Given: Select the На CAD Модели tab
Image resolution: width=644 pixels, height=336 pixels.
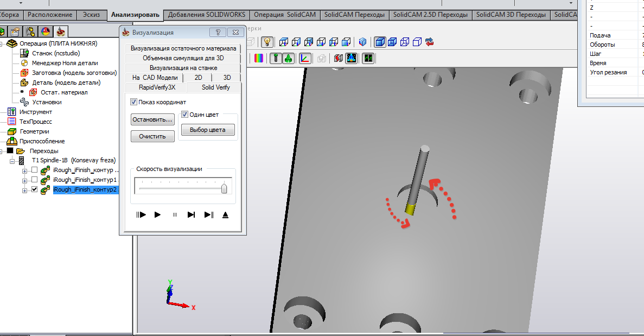Looking at the screenshot, I should (155, 77).
